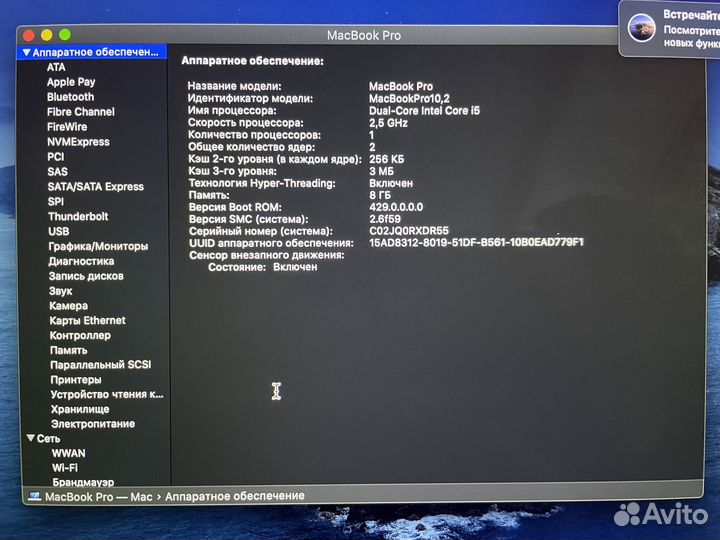Select ATA in the sidebar
Viewport: 720px width, 540px height.
point(56,68)
